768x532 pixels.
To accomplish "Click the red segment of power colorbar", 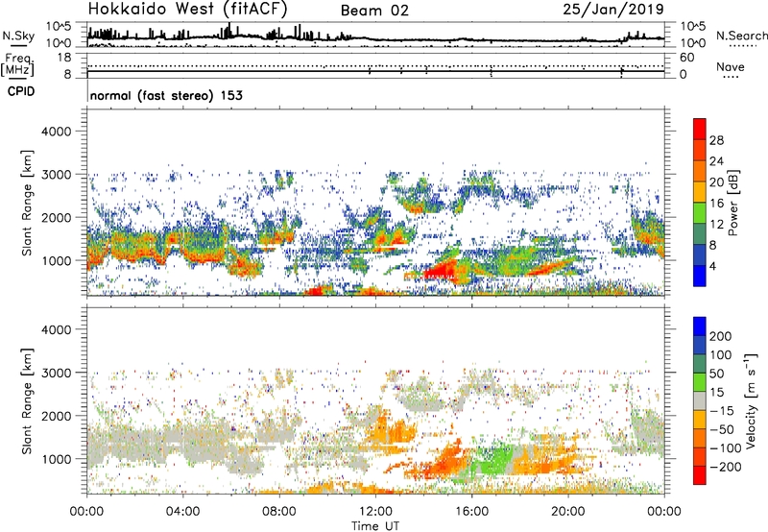I will [x=700, y=129].
